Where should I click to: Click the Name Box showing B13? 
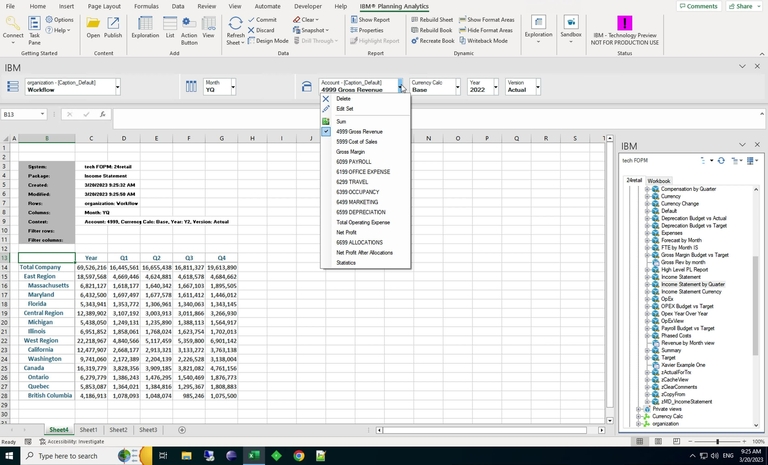[24, 114]
